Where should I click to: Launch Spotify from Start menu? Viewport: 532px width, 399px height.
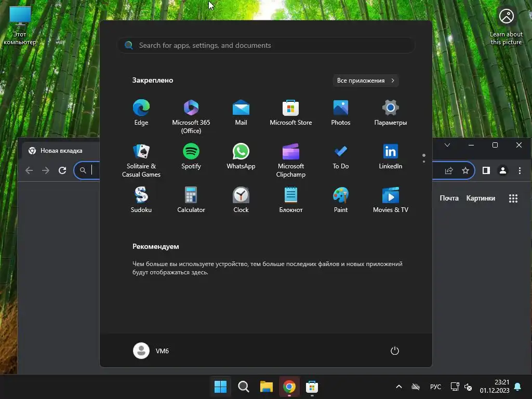coord(191,157)
